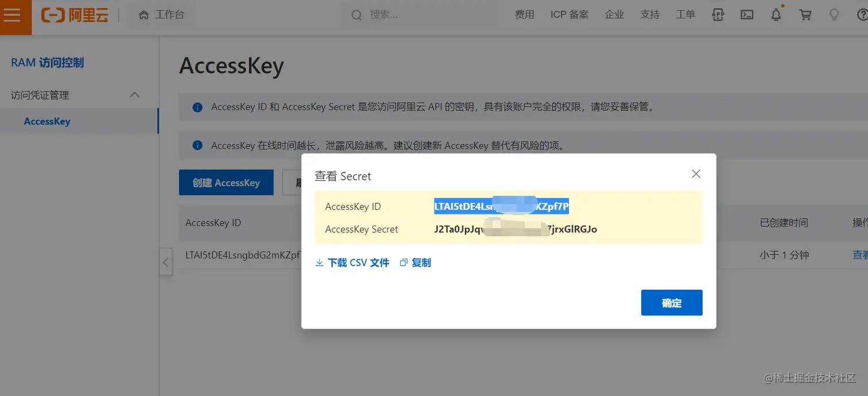Screen dimensions: 868x396
Task: Open the 费用 menu
Action: click(524, 15)
